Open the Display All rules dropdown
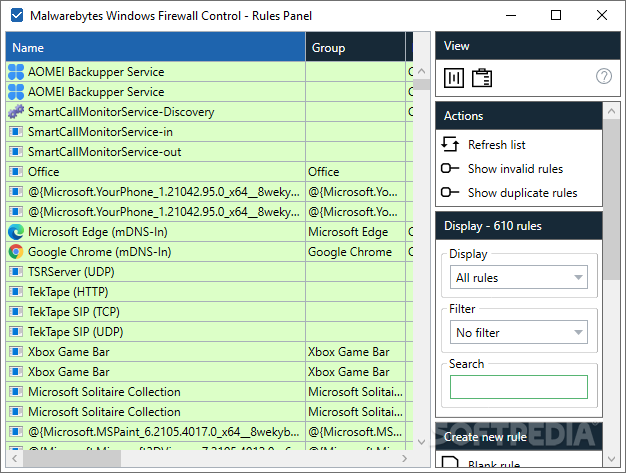The width and height of the screenshot is (626, 473). coord(519,277)
